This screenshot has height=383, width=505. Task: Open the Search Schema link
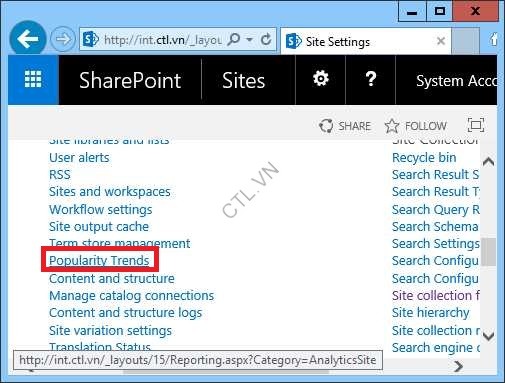[x=435, y=227]
